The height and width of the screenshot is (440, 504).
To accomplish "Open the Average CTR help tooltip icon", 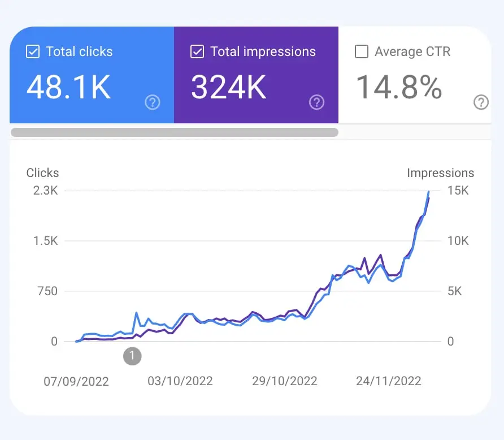I will tap(481, 102).
